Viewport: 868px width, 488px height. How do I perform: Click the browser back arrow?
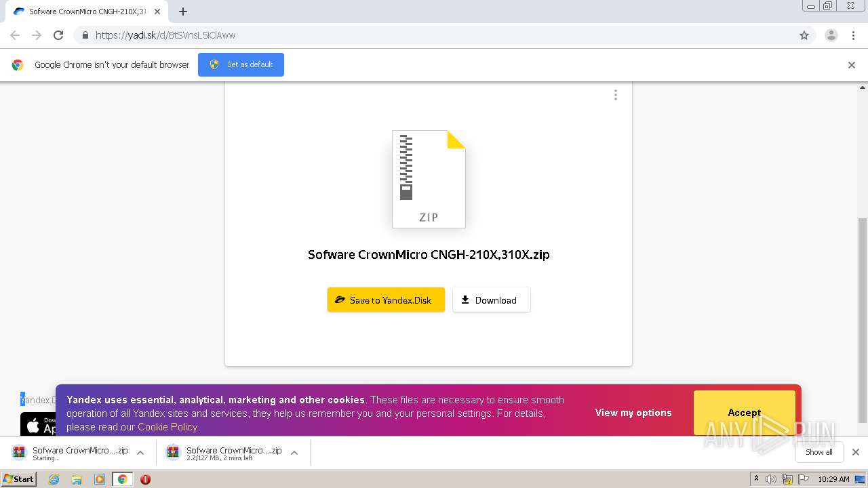click(x=15, y=35)
